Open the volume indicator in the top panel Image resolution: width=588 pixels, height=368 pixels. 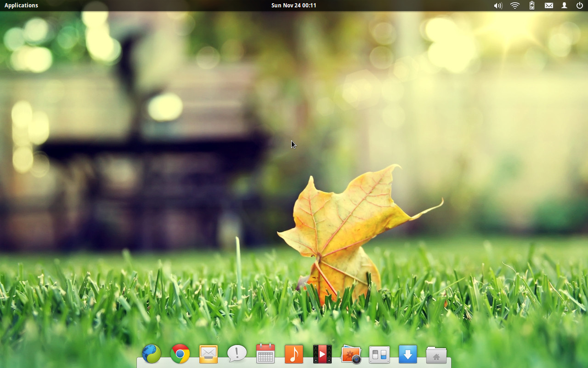tap(498, 6)
